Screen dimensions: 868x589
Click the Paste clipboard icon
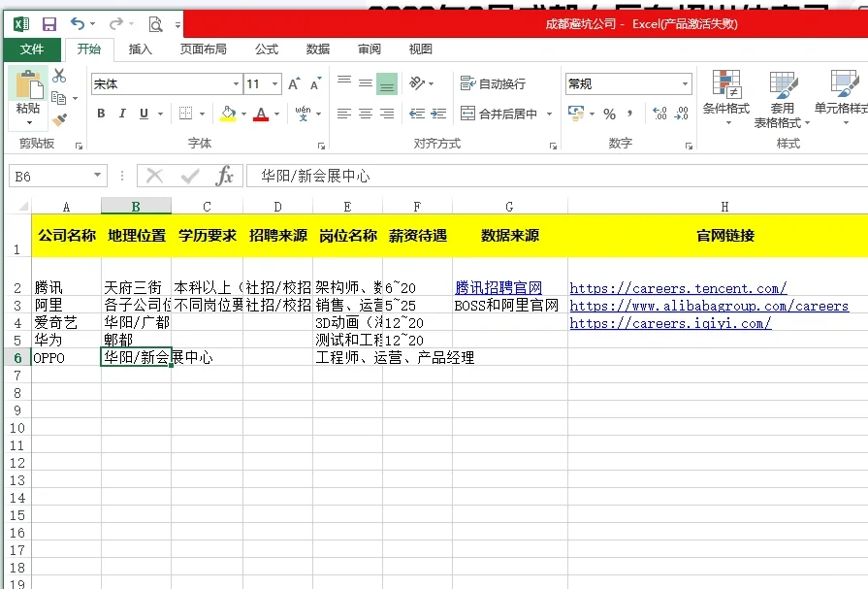[x=28, y=84]
